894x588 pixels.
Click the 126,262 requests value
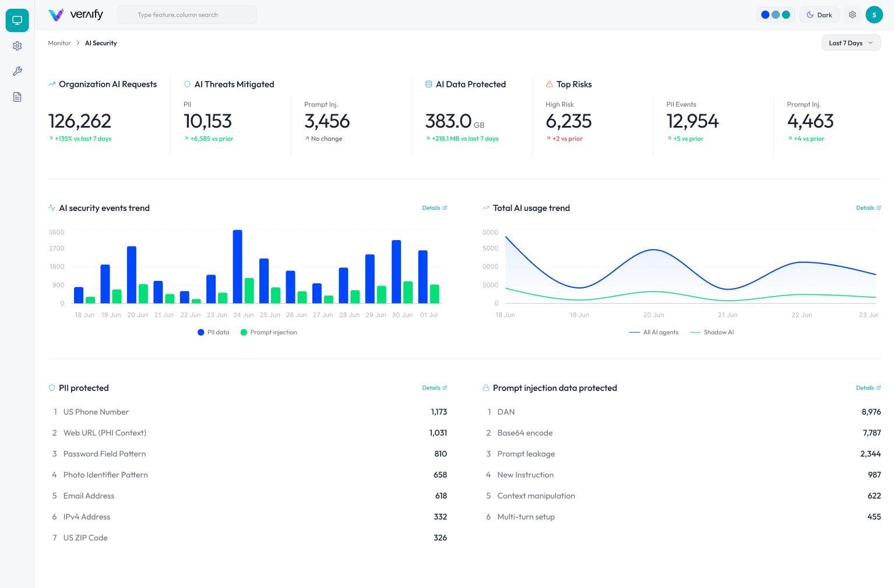80,121
